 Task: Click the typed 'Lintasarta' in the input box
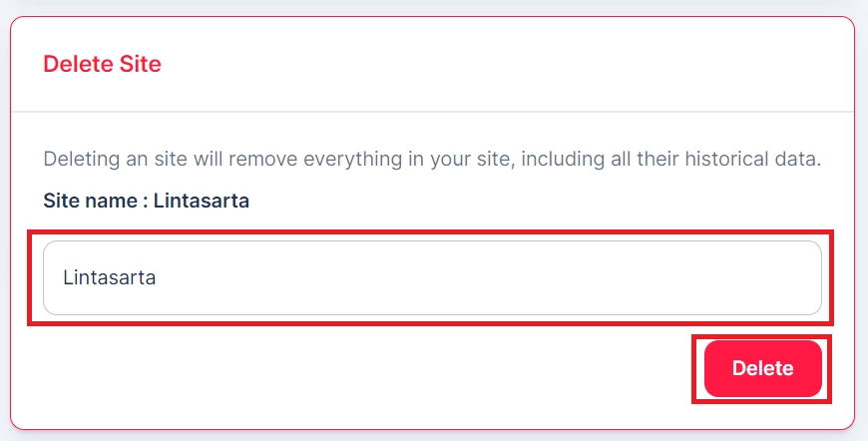point(109,277)
